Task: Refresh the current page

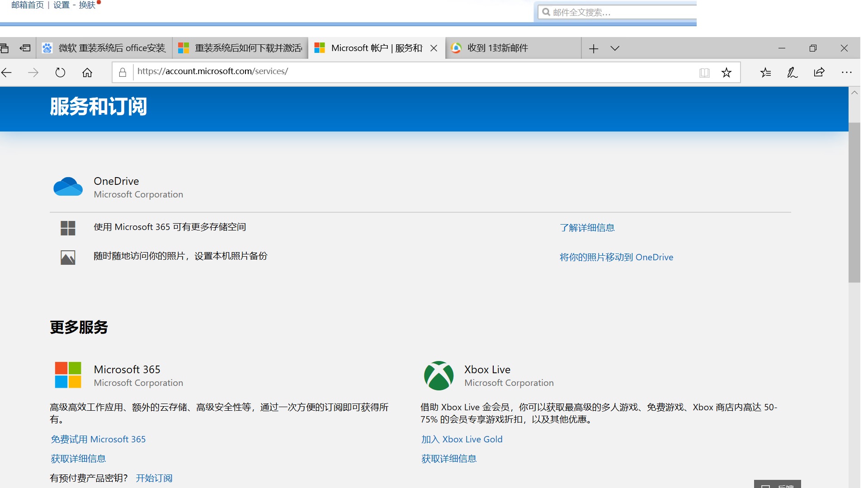Action: pyautogui.click(x=60, y=72)
